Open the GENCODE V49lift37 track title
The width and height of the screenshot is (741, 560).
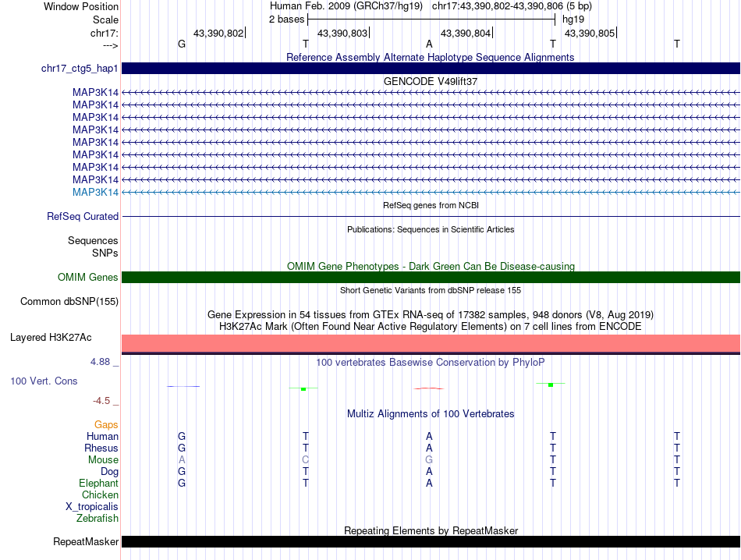click(x=430, y=81)
